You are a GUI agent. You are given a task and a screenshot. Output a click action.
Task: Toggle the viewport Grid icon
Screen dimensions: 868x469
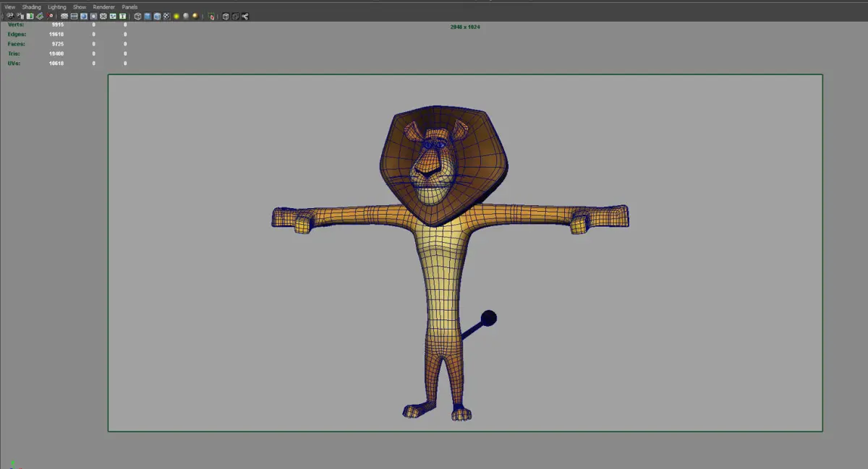tap(64, 16)
